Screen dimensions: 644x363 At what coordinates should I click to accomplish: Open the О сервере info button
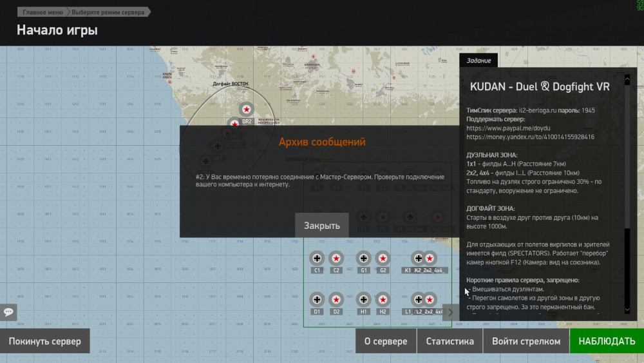(x=386, y=341)
